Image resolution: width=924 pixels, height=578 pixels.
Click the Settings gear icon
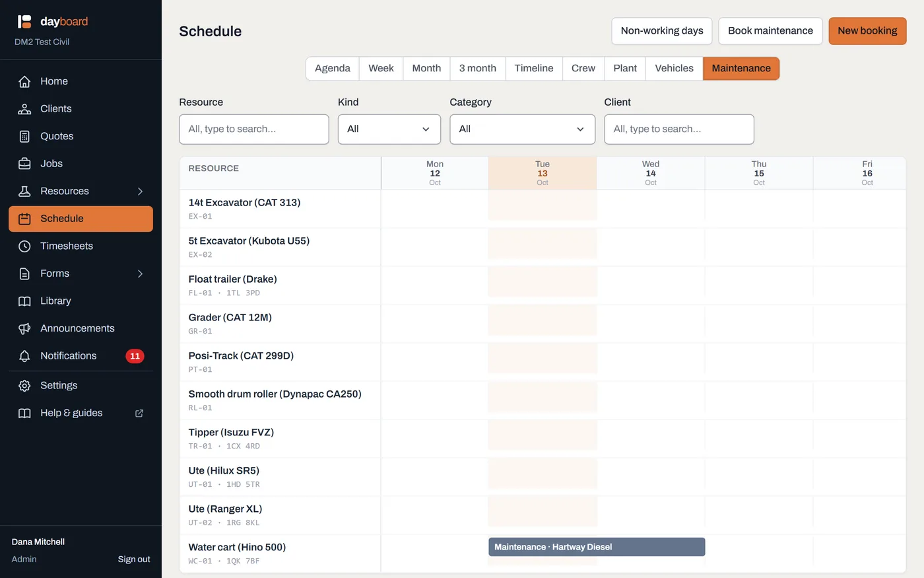24,386
